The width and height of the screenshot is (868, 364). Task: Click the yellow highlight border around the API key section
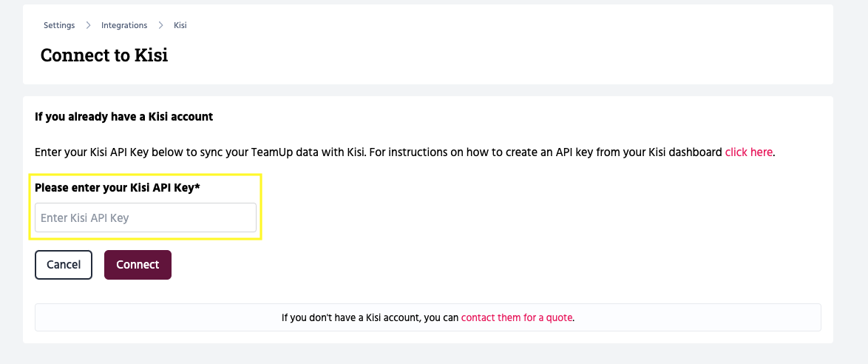click(262, 207)
